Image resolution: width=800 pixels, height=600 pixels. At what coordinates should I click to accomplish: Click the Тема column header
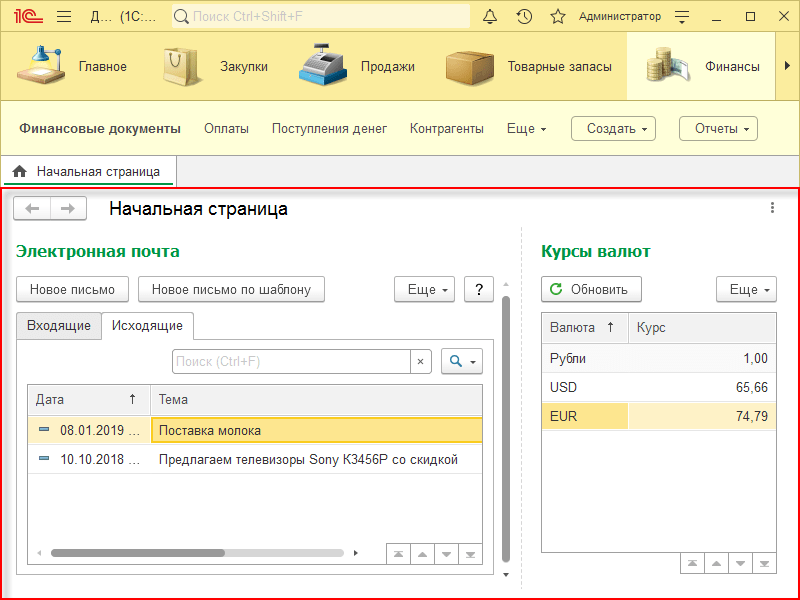coord(316,399)
